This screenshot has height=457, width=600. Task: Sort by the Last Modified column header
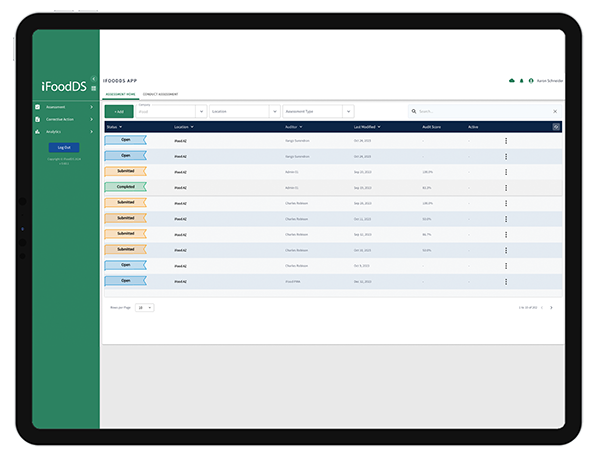click(x=367, y=127)
